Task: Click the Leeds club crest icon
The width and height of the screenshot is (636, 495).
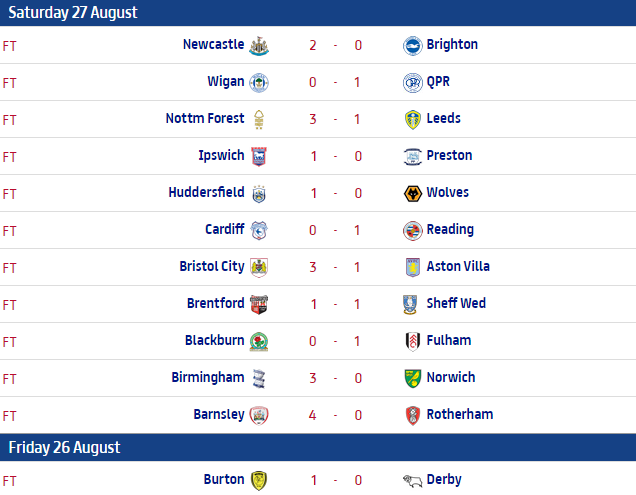Action: (x=412, y=119)
